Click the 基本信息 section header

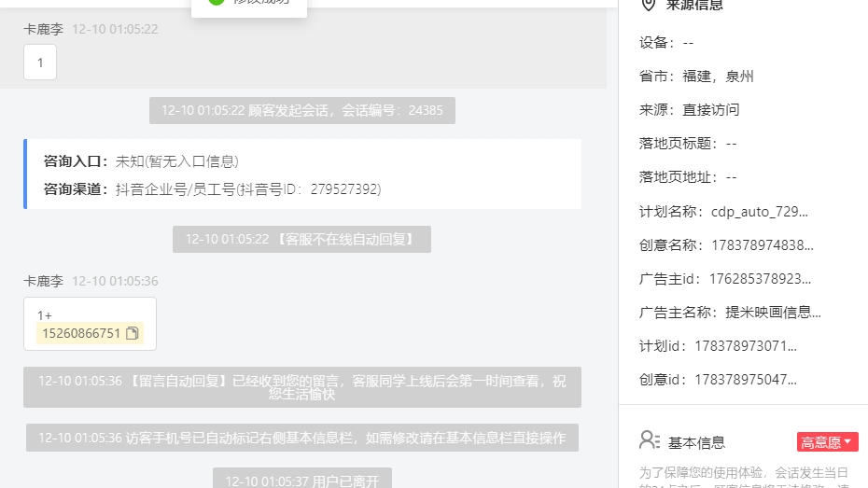[696, 442]
